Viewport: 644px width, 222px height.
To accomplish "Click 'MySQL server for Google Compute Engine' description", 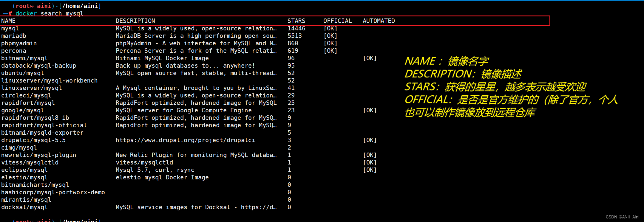I will tap(184, 110).
